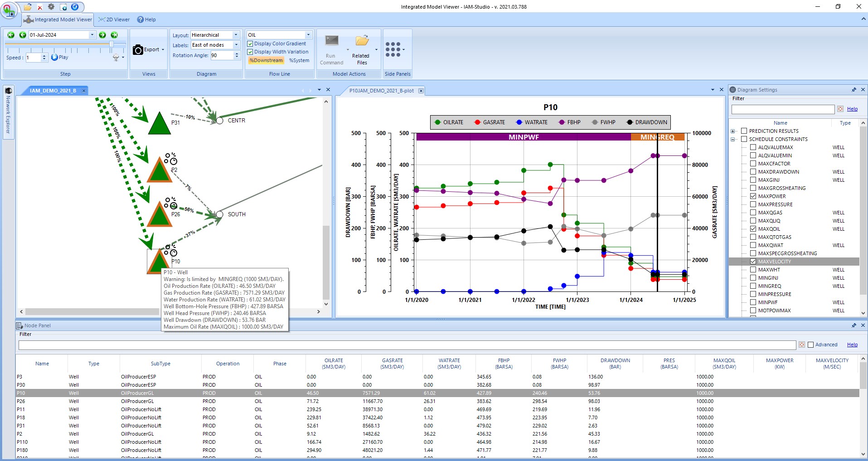Open the Help link in Node Panel
The height and width of the screenshot is (461, 868).
pyautogui.click(x=852, y=345)
